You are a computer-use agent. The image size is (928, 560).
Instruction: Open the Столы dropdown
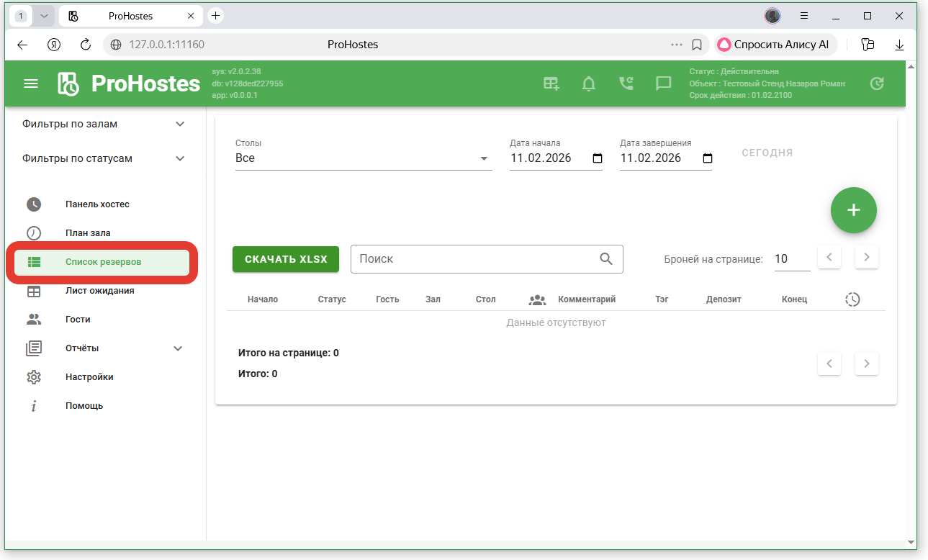click(x=364, y=158)
